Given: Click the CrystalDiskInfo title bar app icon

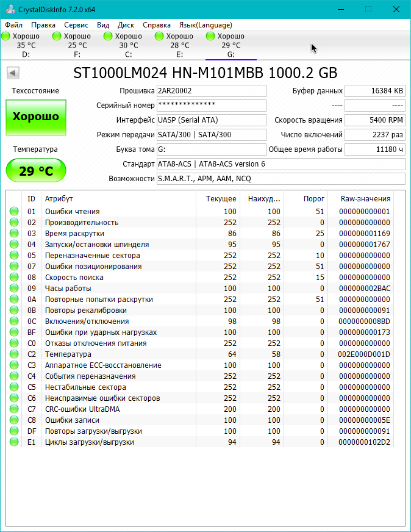Looking at the screenshot, I should (10, 9).
